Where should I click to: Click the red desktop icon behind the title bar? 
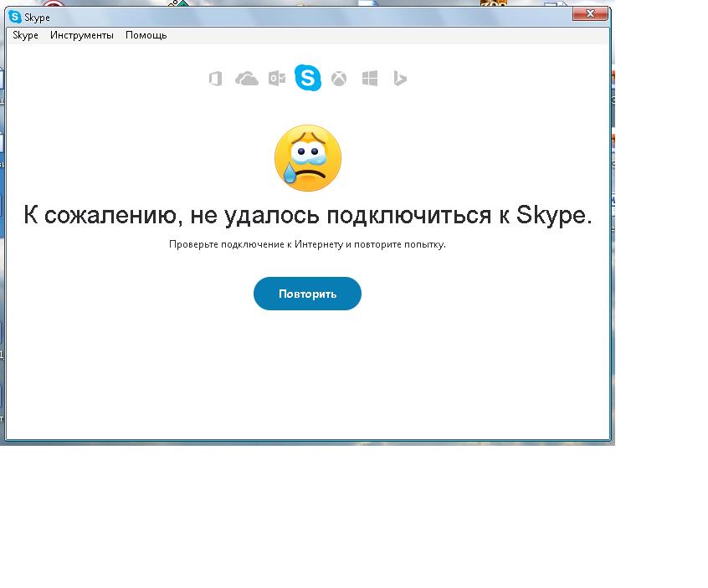(53, 4)
